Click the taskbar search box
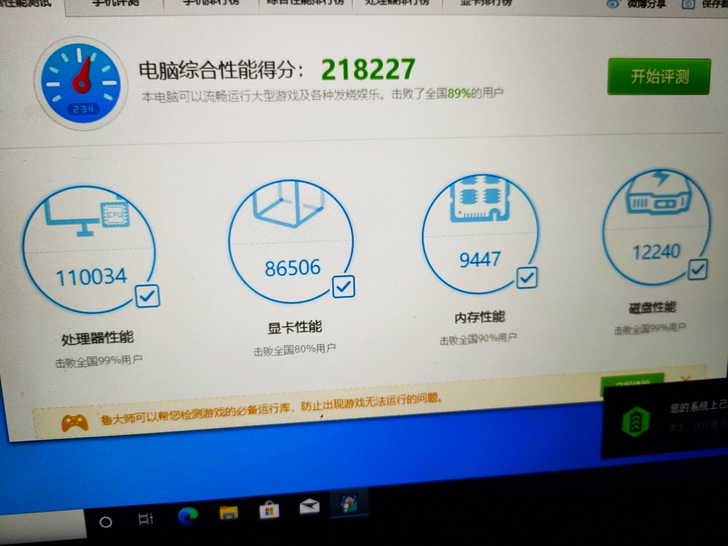 coord(43,527)
